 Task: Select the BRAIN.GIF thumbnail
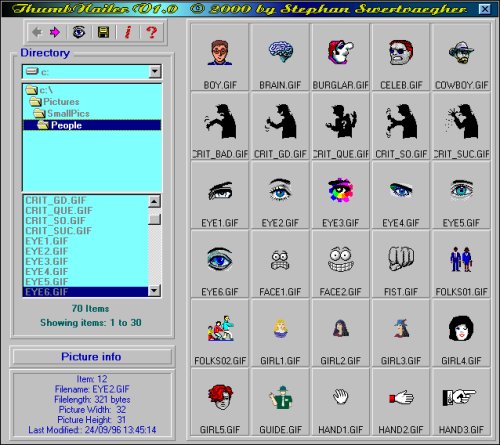(x=280, y=57)
